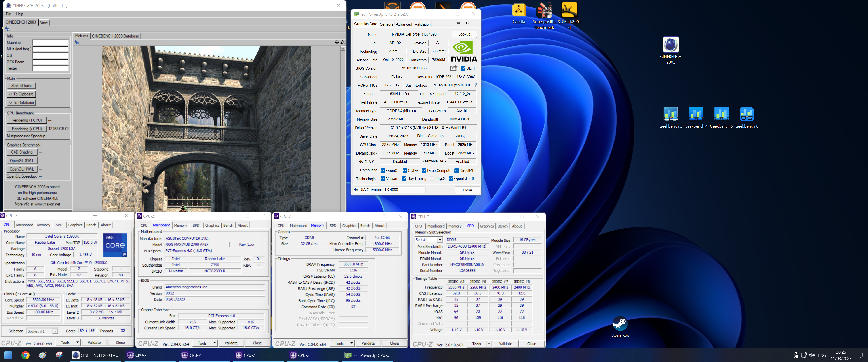
Task: Click the Lookup button in GPU-Z
Action: [464, 34]
